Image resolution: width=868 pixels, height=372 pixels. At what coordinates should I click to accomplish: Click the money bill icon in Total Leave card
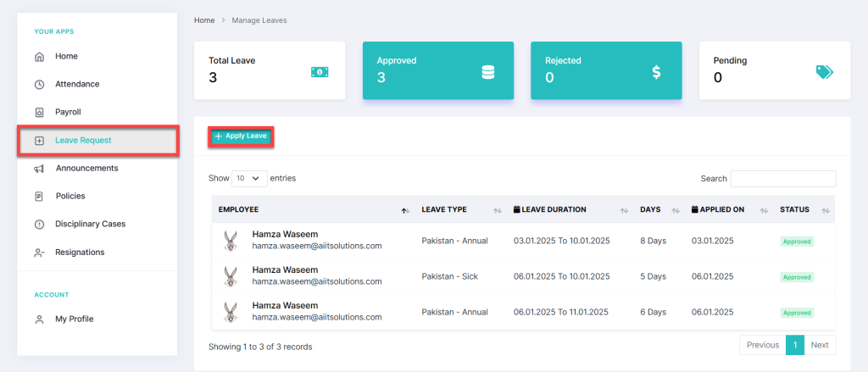(320, 72)
